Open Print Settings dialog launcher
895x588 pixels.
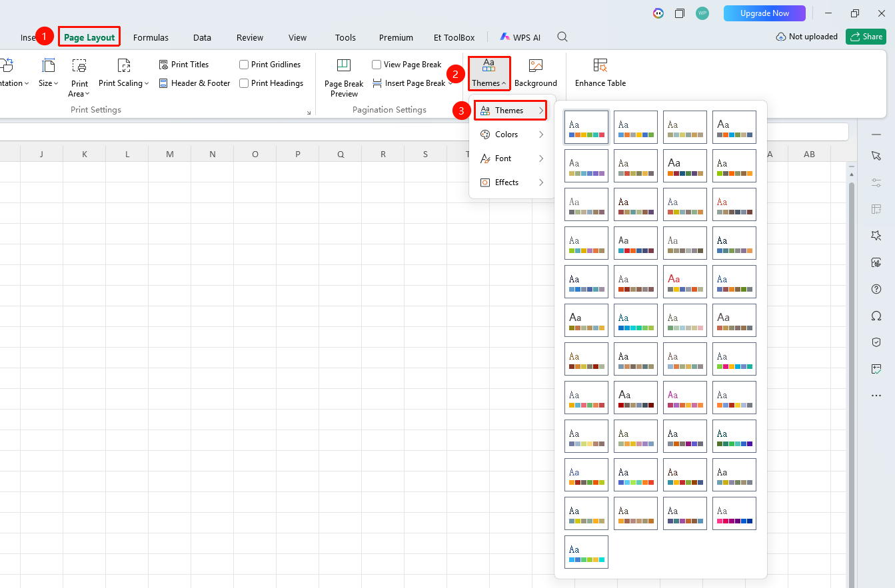tap(309, 113)
